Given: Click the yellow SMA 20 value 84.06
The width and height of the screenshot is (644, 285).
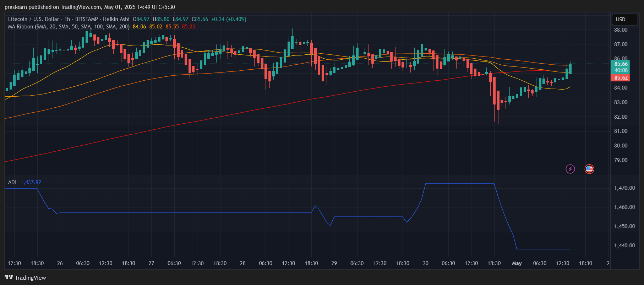Looking at the screenshot, I should point(139,27).
